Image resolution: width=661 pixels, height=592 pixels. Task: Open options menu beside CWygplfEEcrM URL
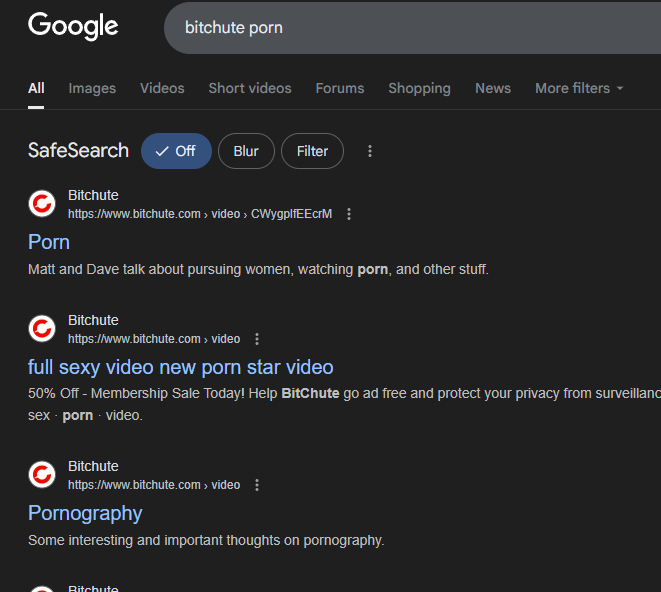pos(349,214)
